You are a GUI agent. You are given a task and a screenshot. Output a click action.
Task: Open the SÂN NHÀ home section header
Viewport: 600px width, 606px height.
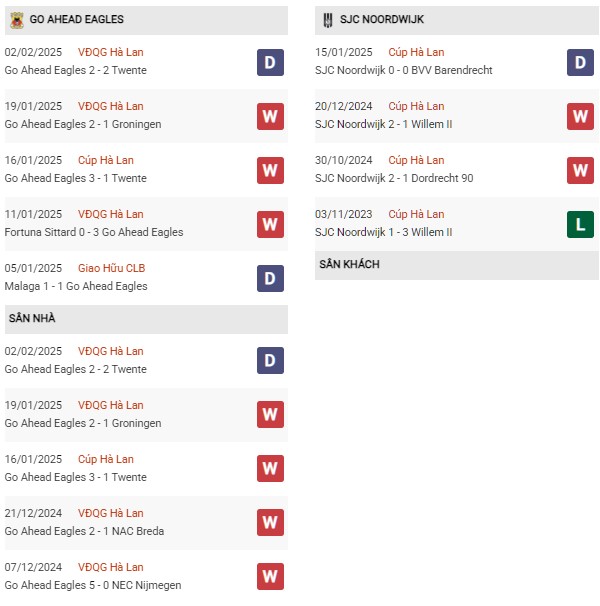click(146, 319)
